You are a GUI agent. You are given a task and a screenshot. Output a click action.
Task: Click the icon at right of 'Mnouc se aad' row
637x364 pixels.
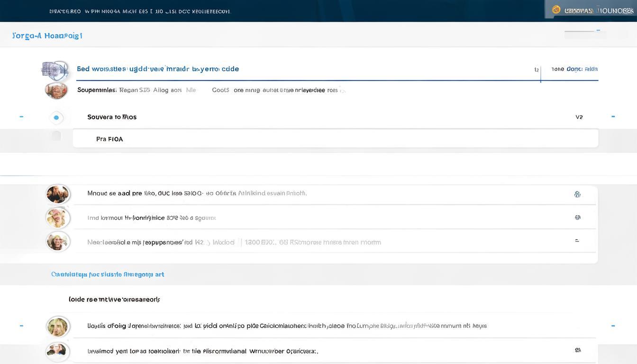tap(577, 194)
